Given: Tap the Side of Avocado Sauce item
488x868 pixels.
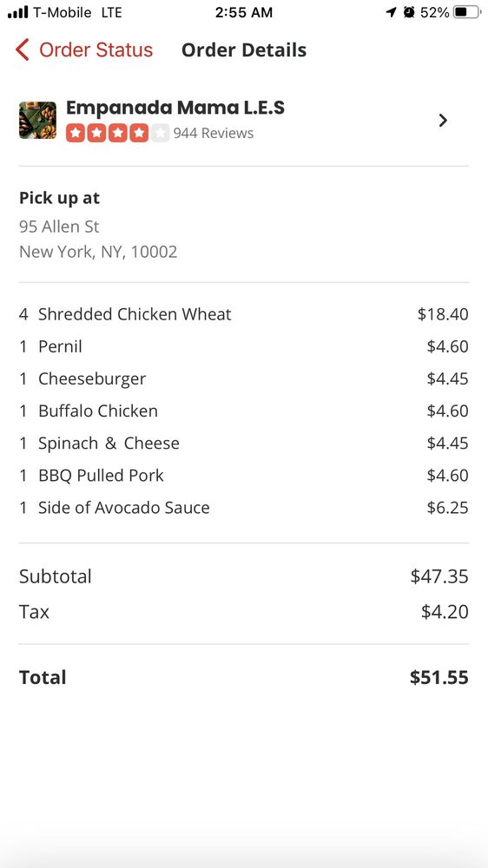Looking at the screenshot, I should (x=244, y=508).
